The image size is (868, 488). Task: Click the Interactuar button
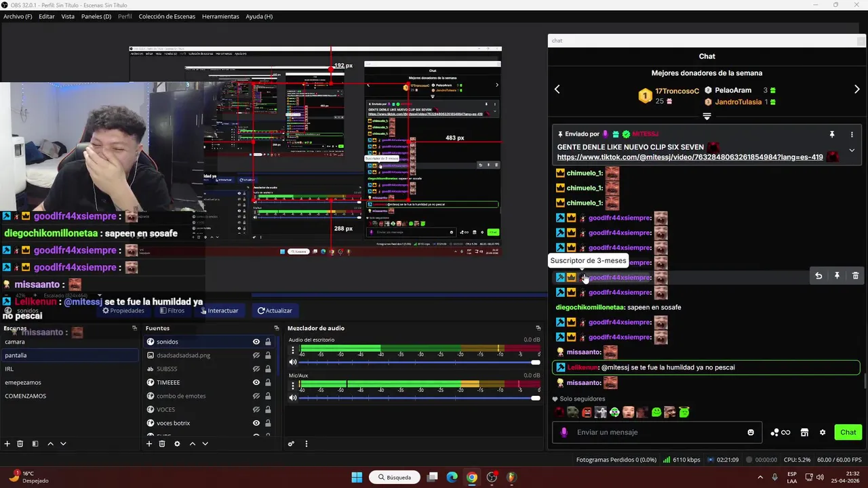[219, 310]
